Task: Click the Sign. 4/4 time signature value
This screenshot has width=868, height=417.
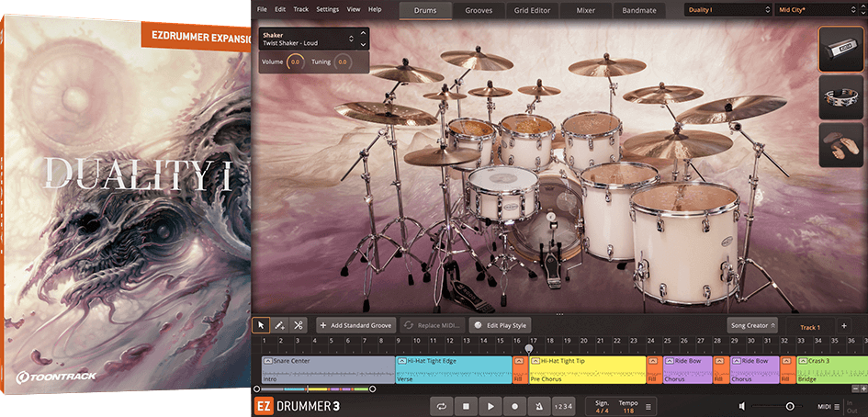Action: pyautogui.click(x=602, y=411)
